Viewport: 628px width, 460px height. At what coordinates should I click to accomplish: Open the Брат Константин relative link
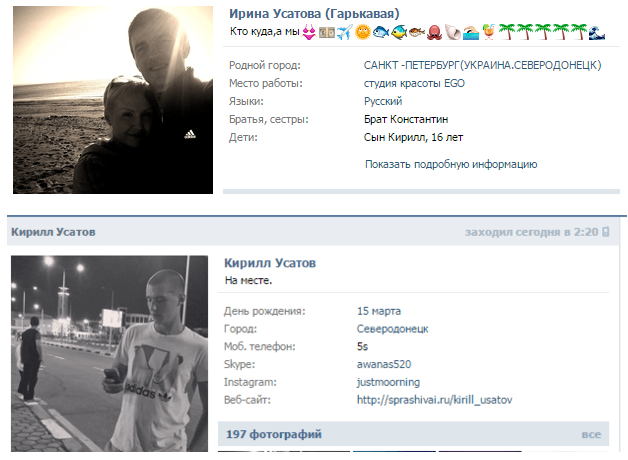coord(406,119)
